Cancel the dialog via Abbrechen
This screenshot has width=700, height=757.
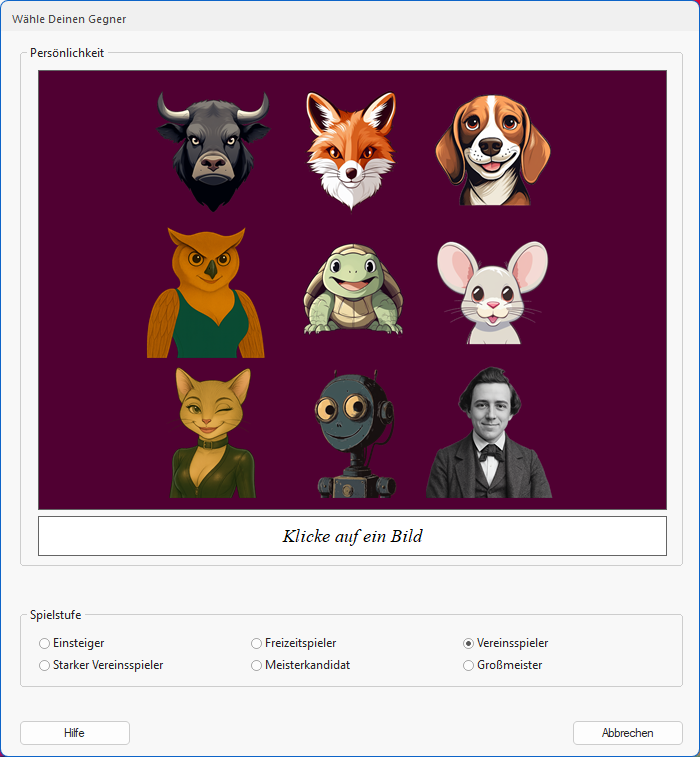coord(627,733)
